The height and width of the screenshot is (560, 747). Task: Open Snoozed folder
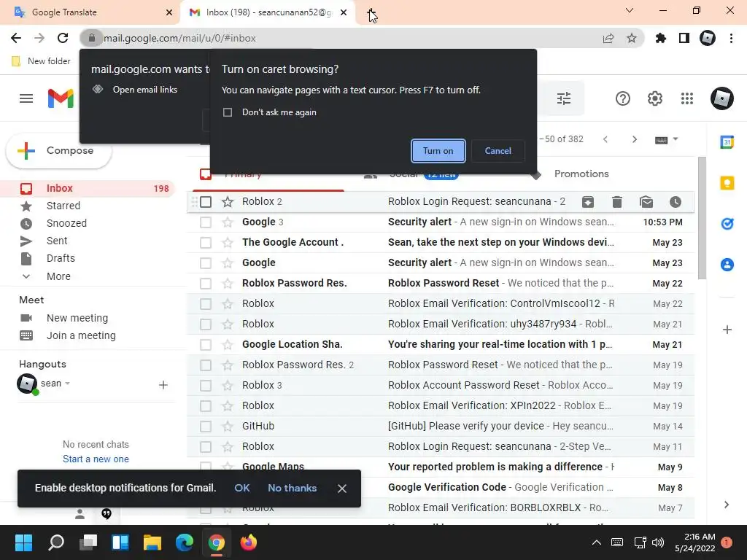pos(66,223)
